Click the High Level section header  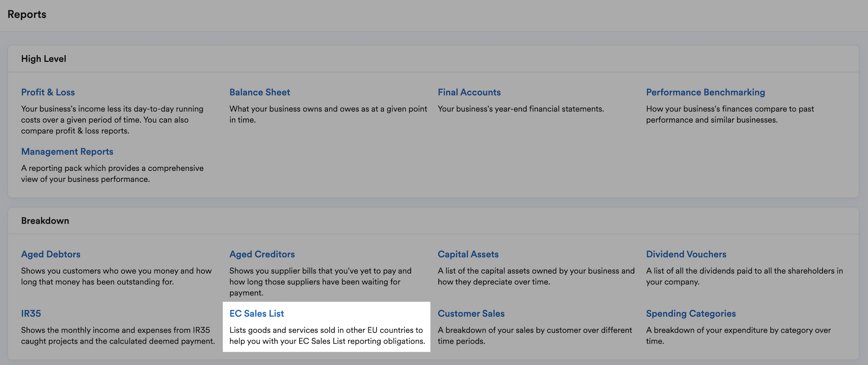44,59
